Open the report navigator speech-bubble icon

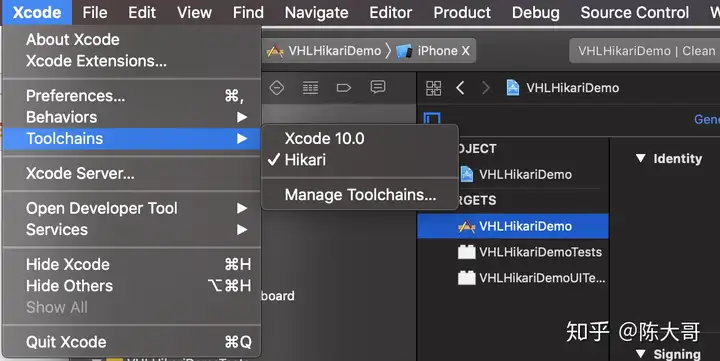(377, 87)
